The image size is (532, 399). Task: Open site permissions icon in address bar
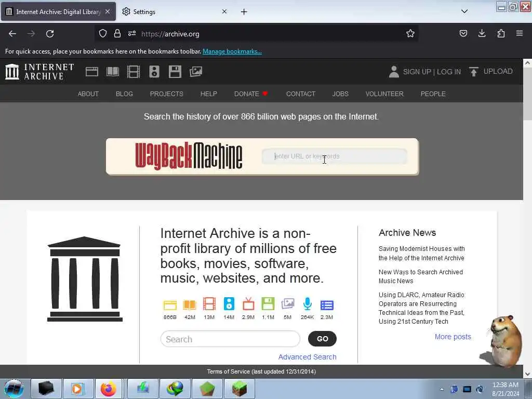pos(132,33)
